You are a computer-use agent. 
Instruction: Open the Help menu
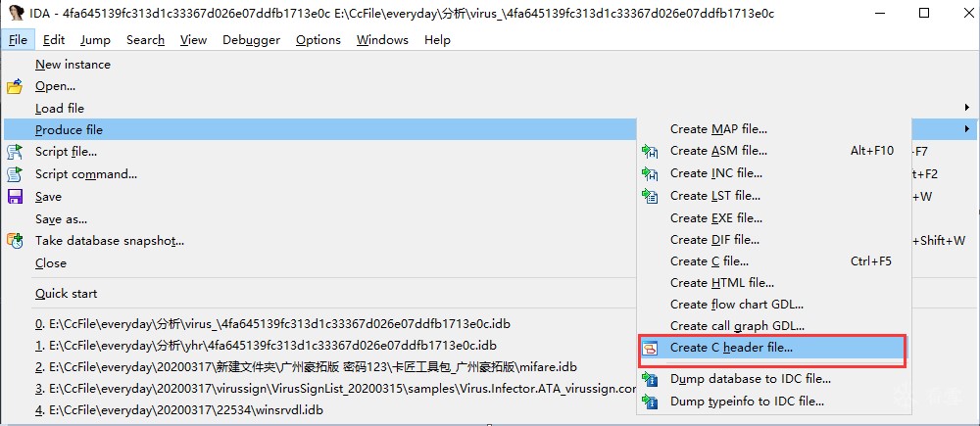point(437,40)
